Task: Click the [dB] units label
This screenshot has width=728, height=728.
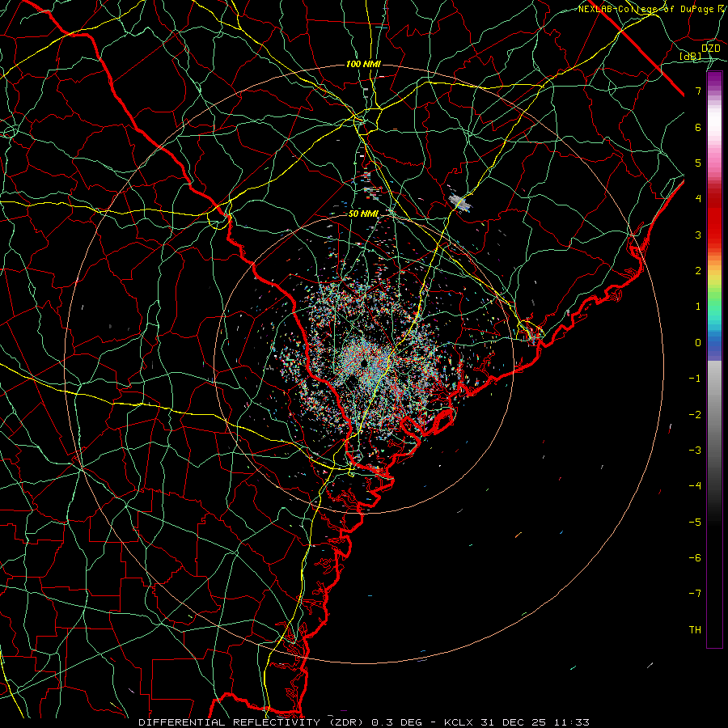Action: click(x=691, y=57)
